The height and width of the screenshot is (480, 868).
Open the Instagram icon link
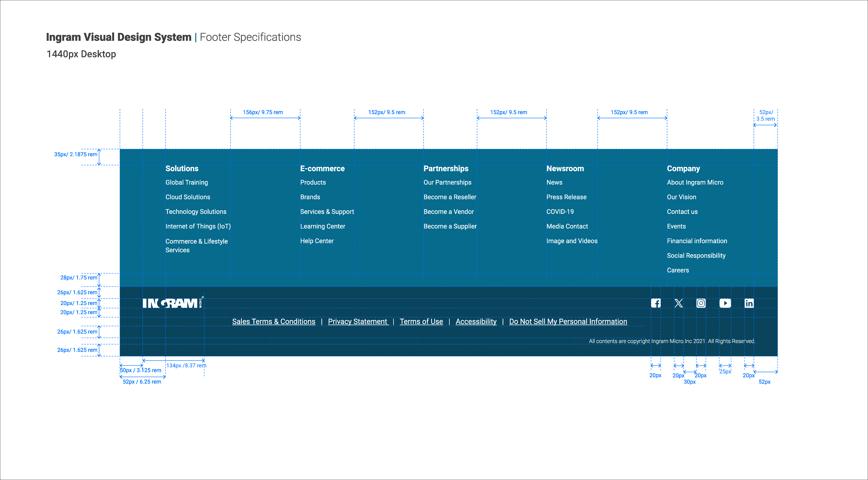[x=701, y=303]
